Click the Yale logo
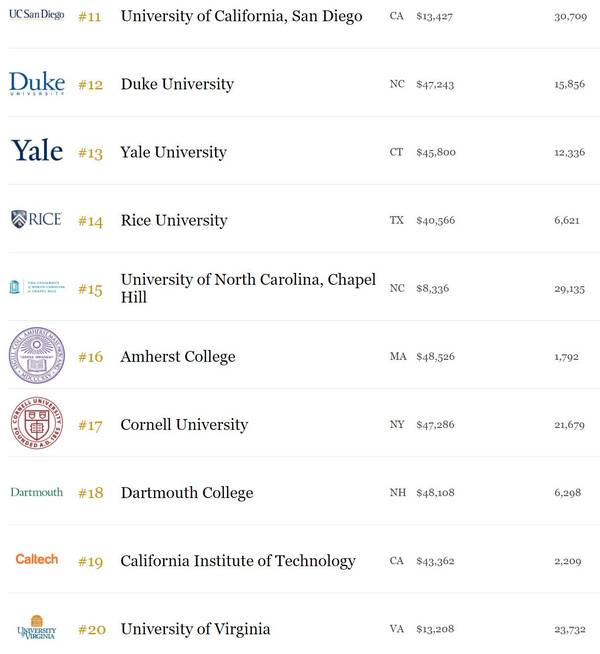The width and height of the screenshot is (600, 654). point(37,150)
